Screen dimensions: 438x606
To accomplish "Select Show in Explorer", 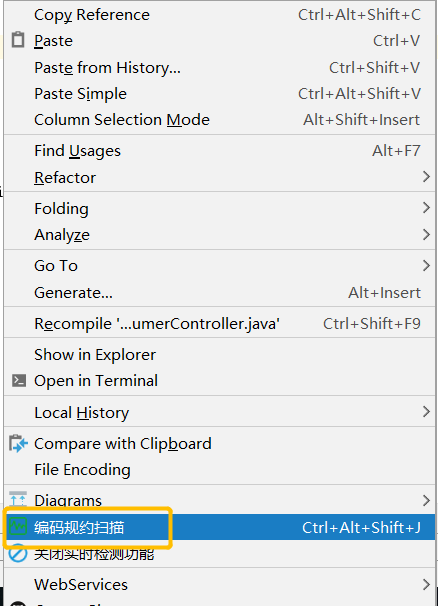I will [219, 354].
